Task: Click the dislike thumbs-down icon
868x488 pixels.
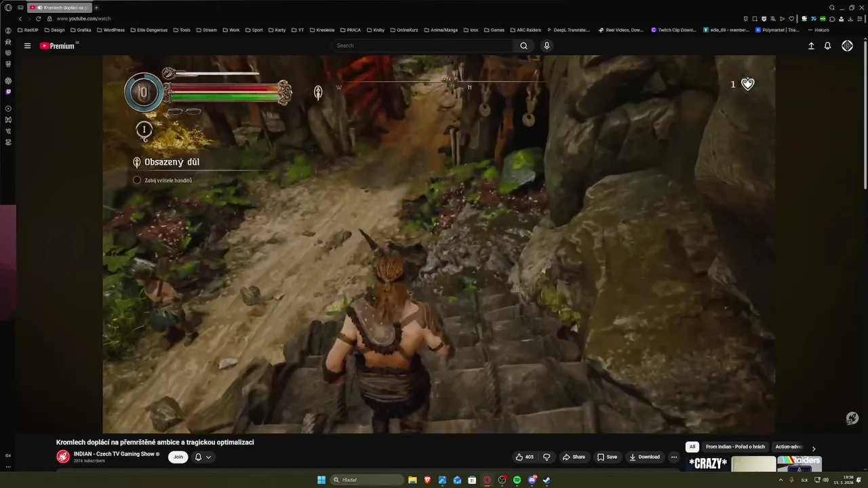Action: pos(547,457)
